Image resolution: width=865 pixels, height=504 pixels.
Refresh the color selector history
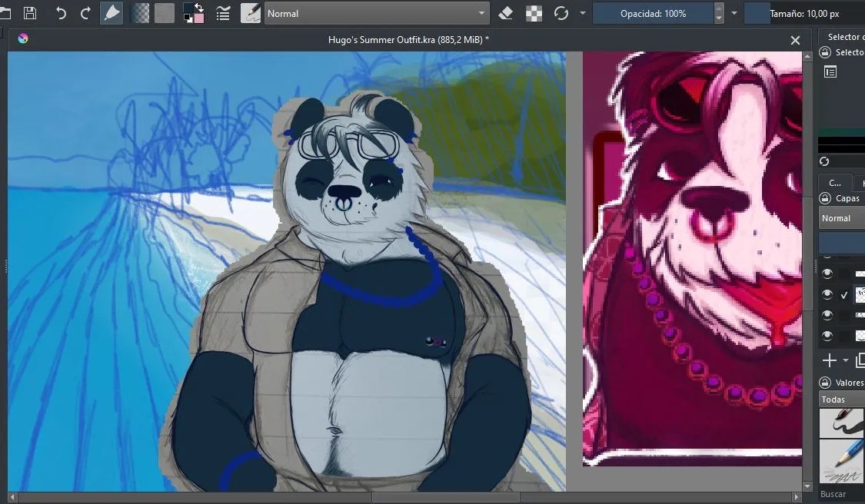tap(824, 161)
